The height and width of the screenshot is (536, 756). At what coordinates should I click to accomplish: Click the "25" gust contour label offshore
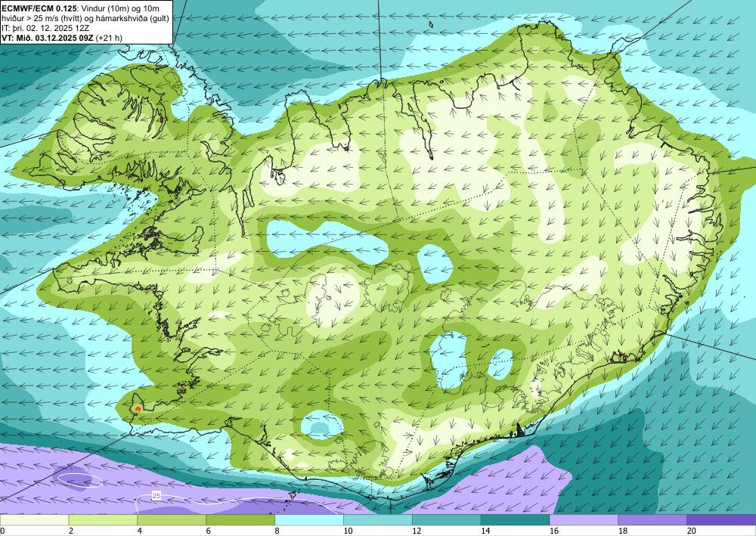click(x=156, y=495)
